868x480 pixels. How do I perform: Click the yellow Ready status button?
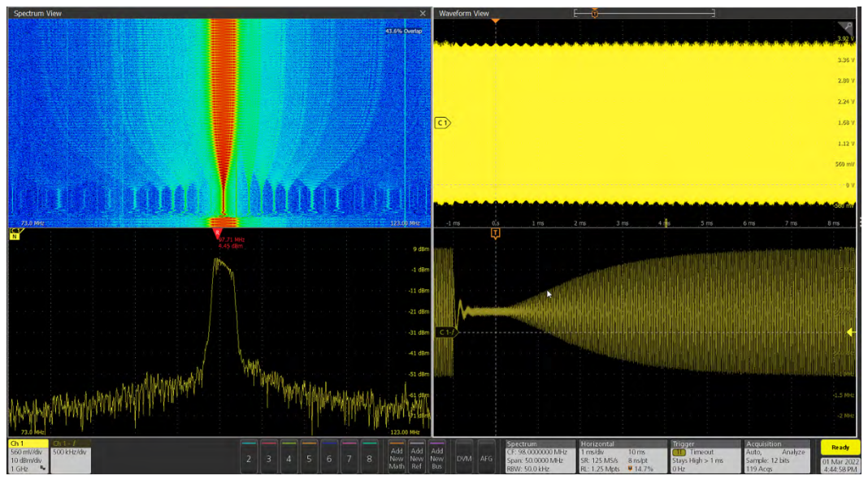point(840,448)
